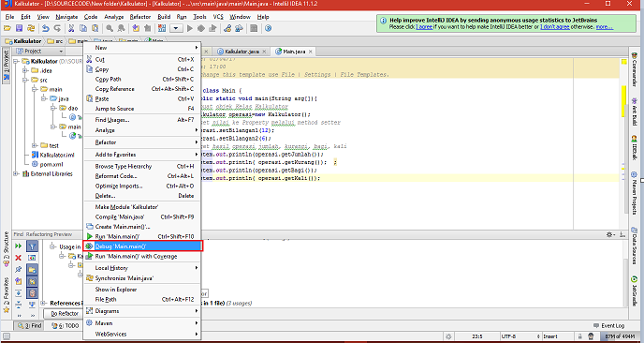Select Copy Path in context menu
The width and height of the screenshot is (644, 343).
pos(142,79)
